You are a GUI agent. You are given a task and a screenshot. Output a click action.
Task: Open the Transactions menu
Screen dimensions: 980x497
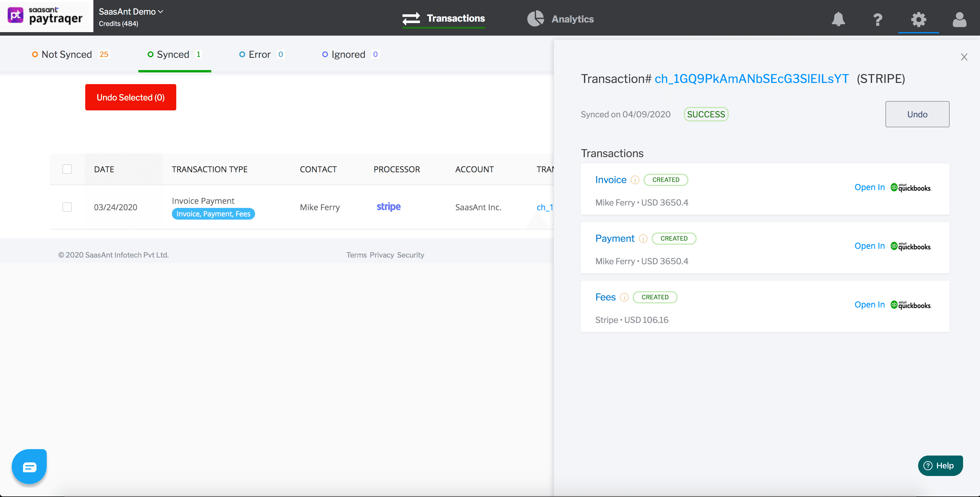tap(444, 18)
